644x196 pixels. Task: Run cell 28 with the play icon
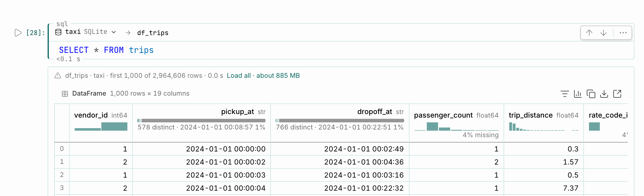pos(18,33)
